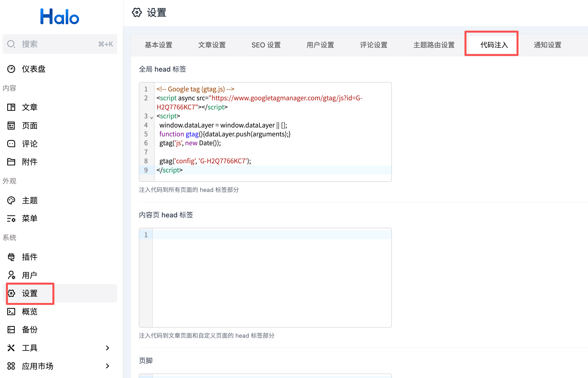
Task: Select the 备份 backup icon
Action: 11,330
